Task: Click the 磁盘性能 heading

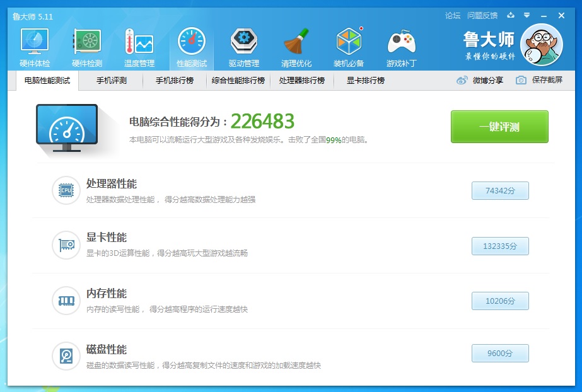Action: coord(107,349)
